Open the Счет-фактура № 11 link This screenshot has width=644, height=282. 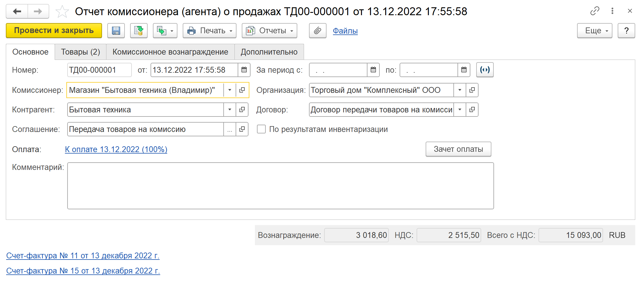[83, 256]
